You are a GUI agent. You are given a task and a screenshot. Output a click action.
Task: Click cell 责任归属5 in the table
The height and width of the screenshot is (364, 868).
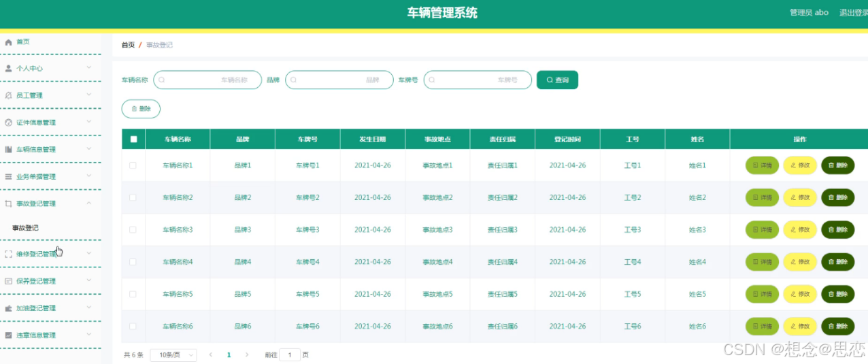pos(503,295)
